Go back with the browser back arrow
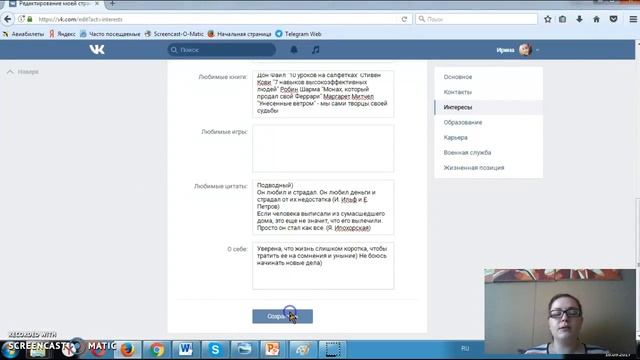640x360 pixels. [x=8, y=19]
